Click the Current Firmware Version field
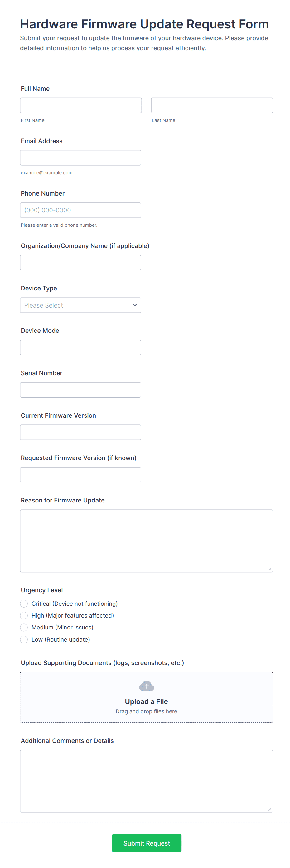 (x=80, y=433)
